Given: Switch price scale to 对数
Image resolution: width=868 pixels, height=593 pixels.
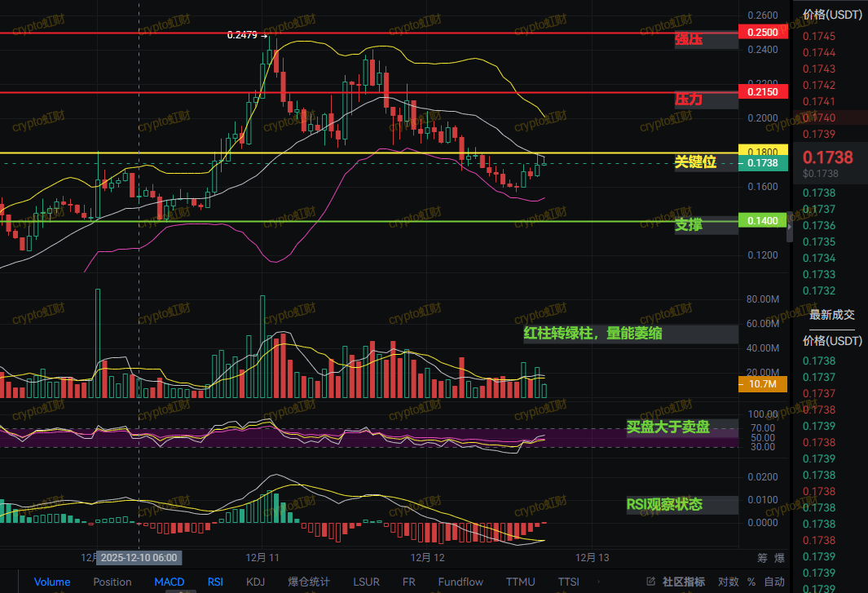Looking at the screenshot, I should pos(729,582).
